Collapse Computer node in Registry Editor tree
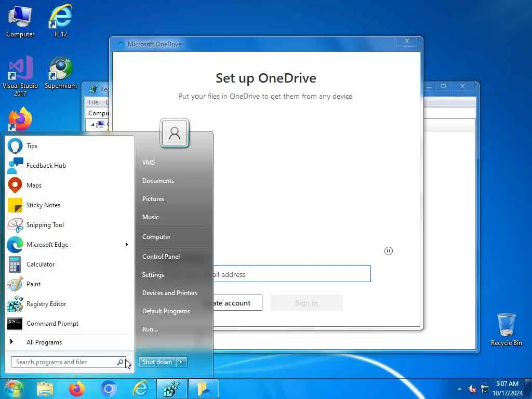Screen dimensions: 532x399 pyautogui.click(x=92, y=125)
